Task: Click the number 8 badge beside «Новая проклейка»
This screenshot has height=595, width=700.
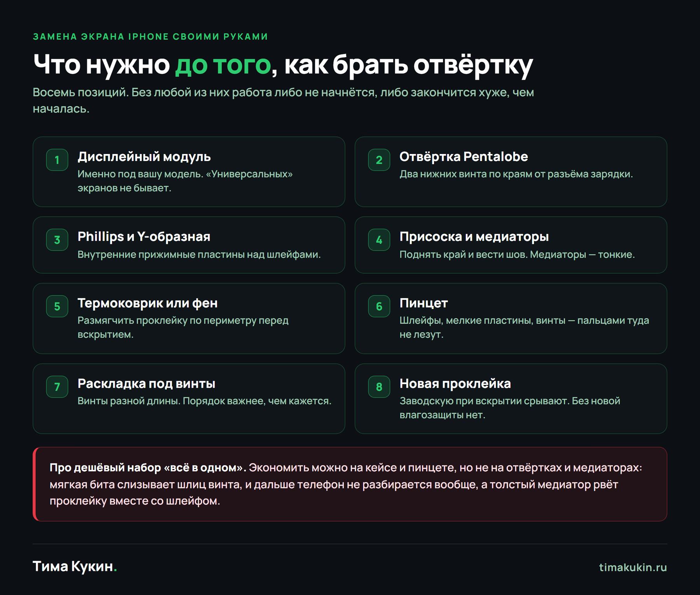Action: pos(379,387)
